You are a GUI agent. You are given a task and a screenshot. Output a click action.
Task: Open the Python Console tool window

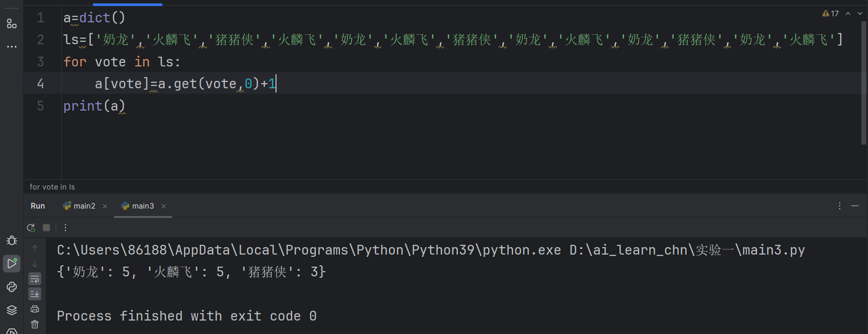pyautogui.click(x=12, y=287)
